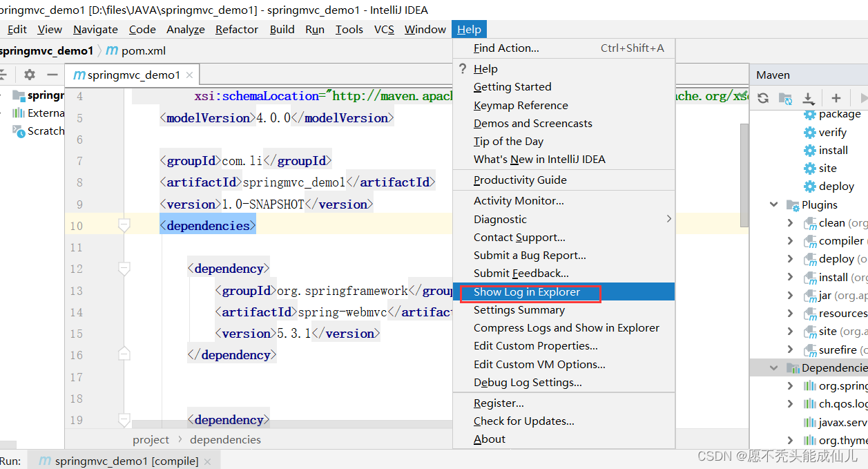Click the question mark icon beside Help
Image resolution: width=868 pixels, height=469 pixels.
click(463, 68)
